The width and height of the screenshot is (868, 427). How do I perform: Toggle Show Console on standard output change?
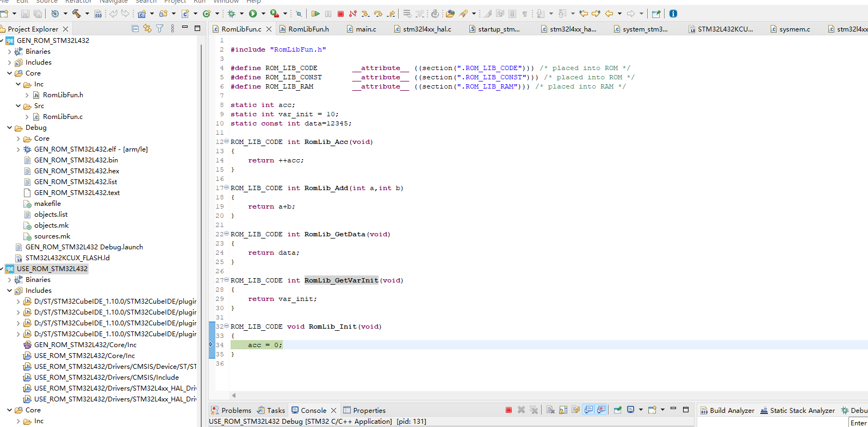click(588, 410)
